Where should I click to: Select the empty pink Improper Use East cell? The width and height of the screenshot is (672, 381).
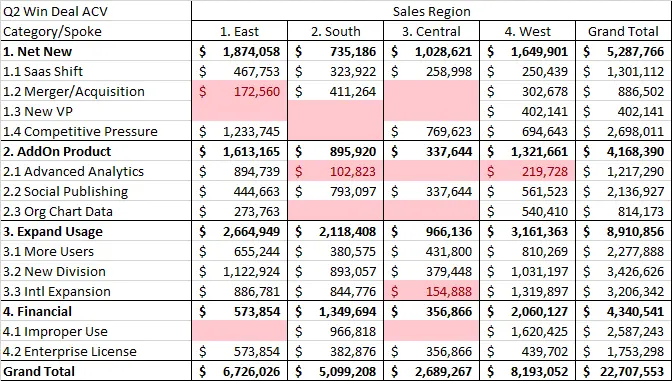(x=240, y=331)
